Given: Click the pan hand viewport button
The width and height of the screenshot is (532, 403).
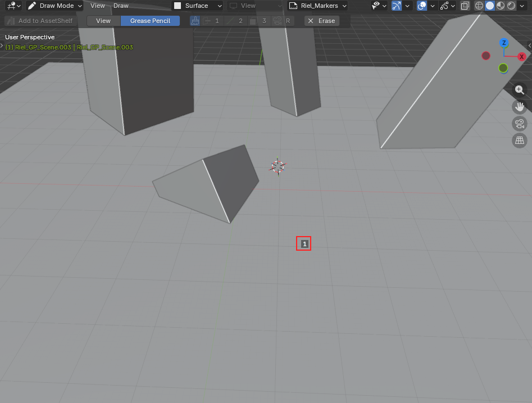Looking at the screenshot, I should (520, 107).
